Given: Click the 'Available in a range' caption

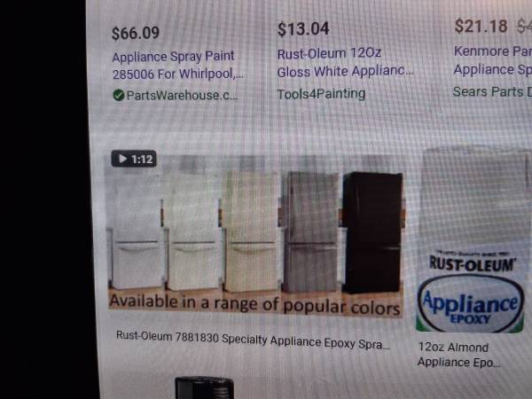Looking at the screenshot, I should 254,304.
